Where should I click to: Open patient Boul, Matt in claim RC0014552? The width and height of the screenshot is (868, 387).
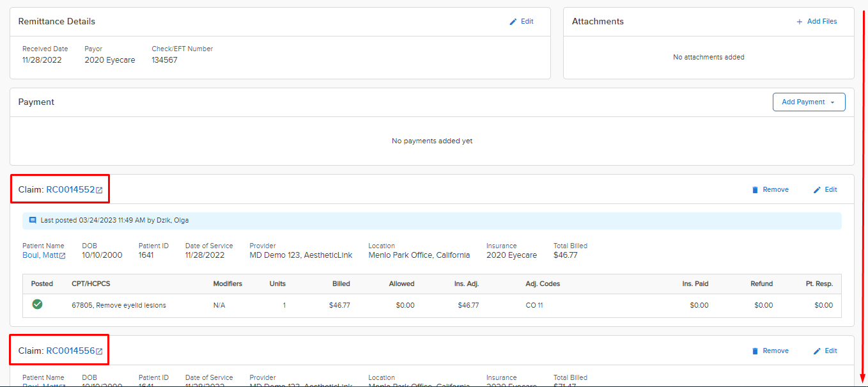[40, 255]
